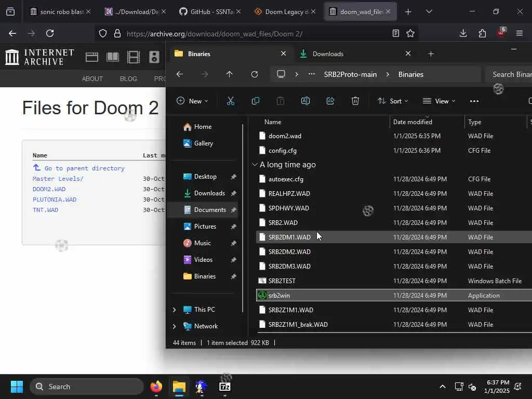Click the Rename icon in Explorer toolbar
The image size is (532, 399).
coord(305,101)
